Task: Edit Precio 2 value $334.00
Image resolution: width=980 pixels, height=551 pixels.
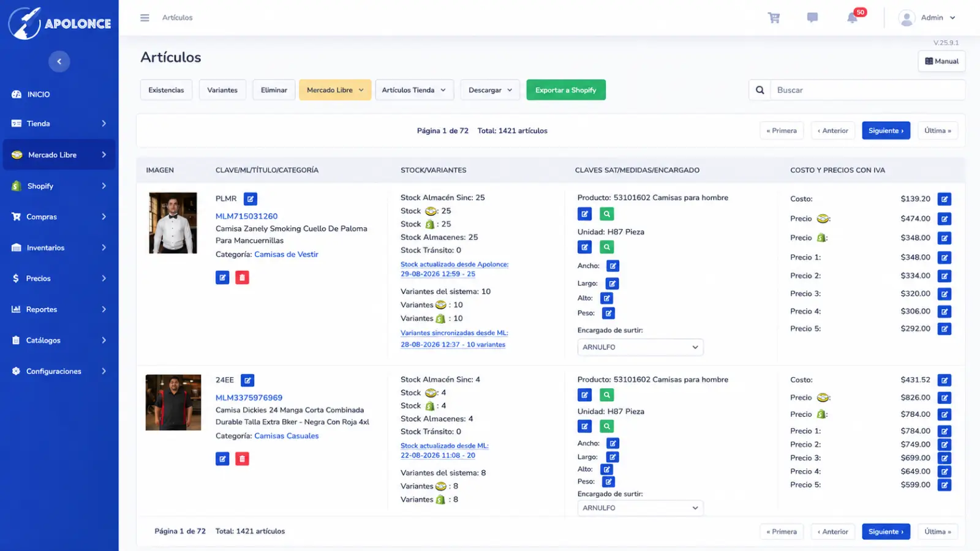Action: tap(944, 276)
